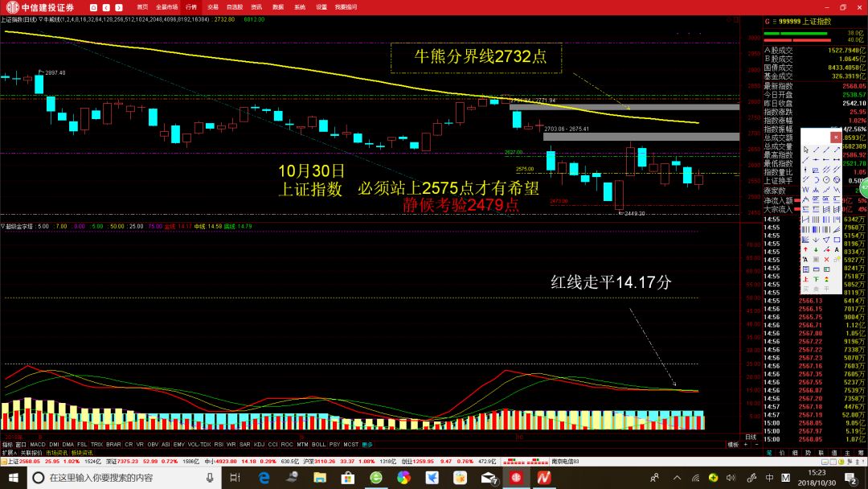The width and height of the screenshot is (868, 489).
Task: Expand the 超级金字塔 indicator dropdown triangle
Action: [x=2, y=227]
